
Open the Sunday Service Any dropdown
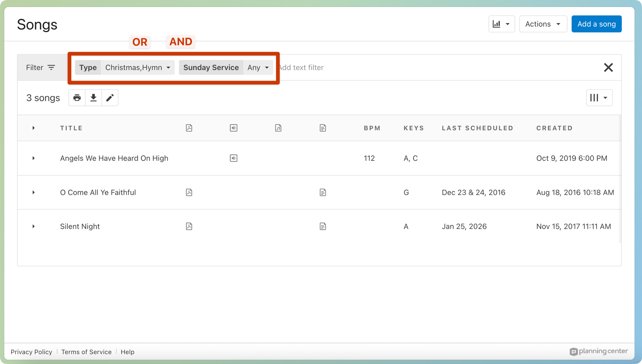point(258,67)
